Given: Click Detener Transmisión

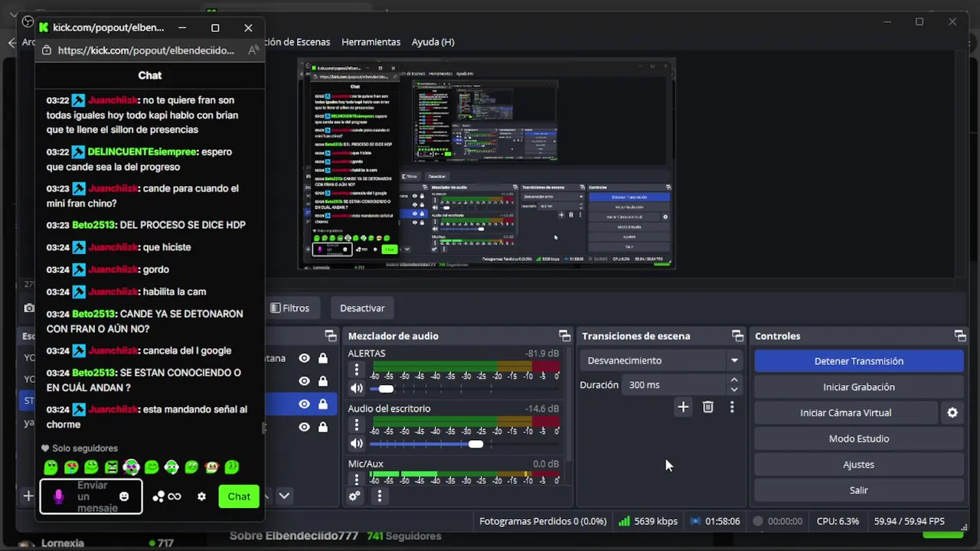Looking at the screenshot, I should click(859, 361).
